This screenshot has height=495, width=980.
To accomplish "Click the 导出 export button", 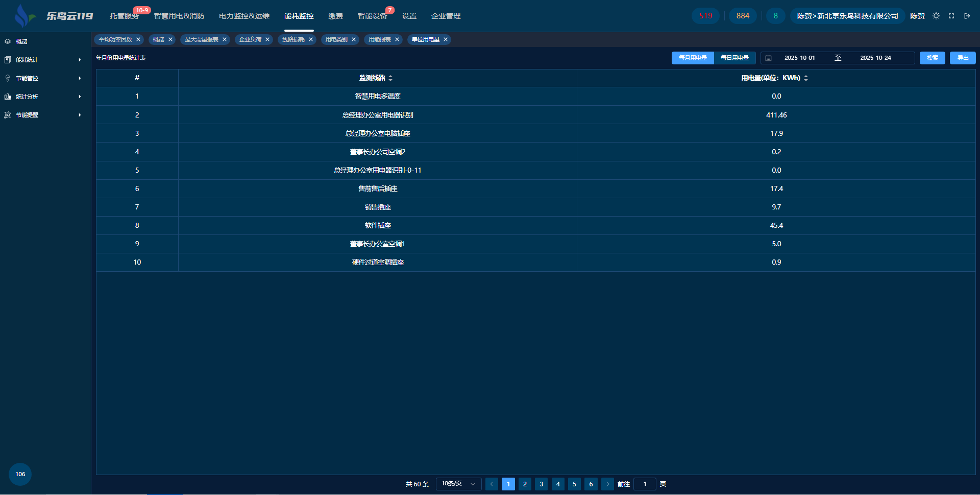I will pyautogui.click(x=963, y=58).
